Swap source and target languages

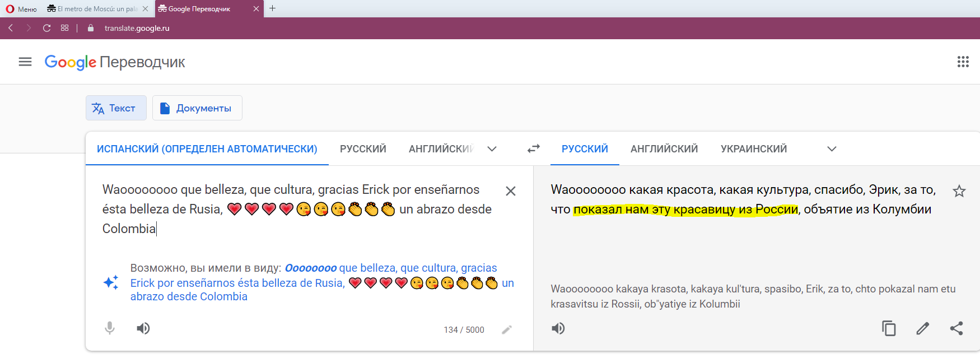pos(534,148)
